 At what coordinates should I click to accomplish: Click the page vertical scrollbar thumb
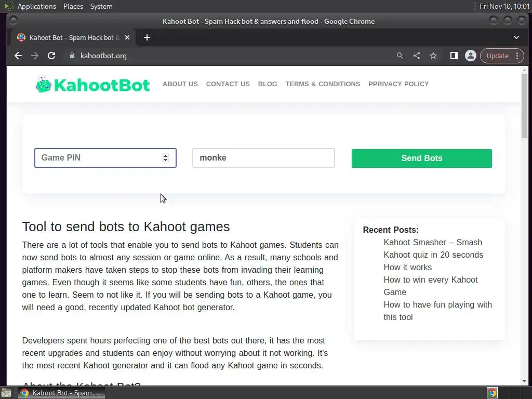525,106
